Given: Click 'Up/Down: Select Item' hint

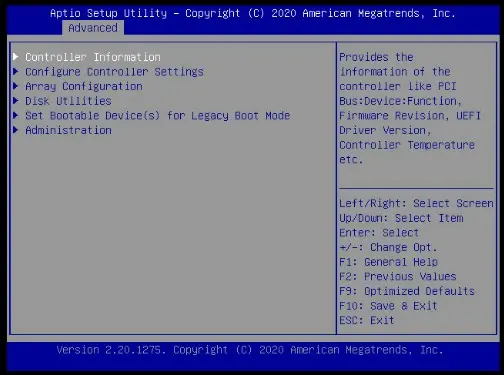Looking at the screenshot, I should point(401,218).
